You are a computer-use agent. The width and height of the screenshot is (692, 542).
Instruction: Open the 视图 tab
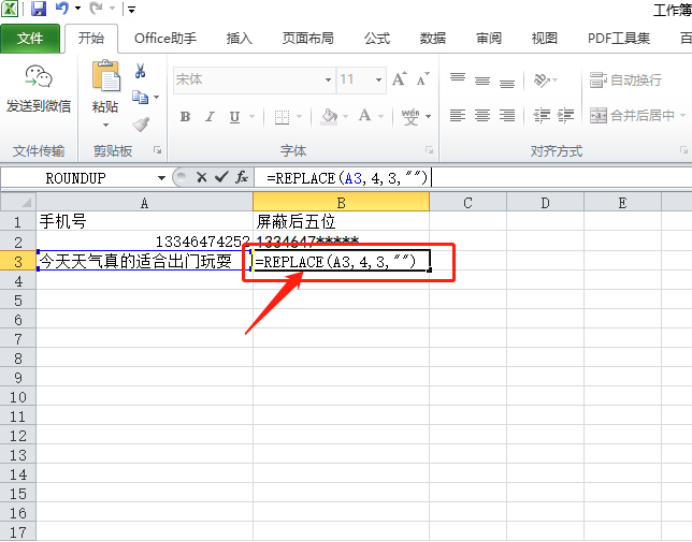544,38
